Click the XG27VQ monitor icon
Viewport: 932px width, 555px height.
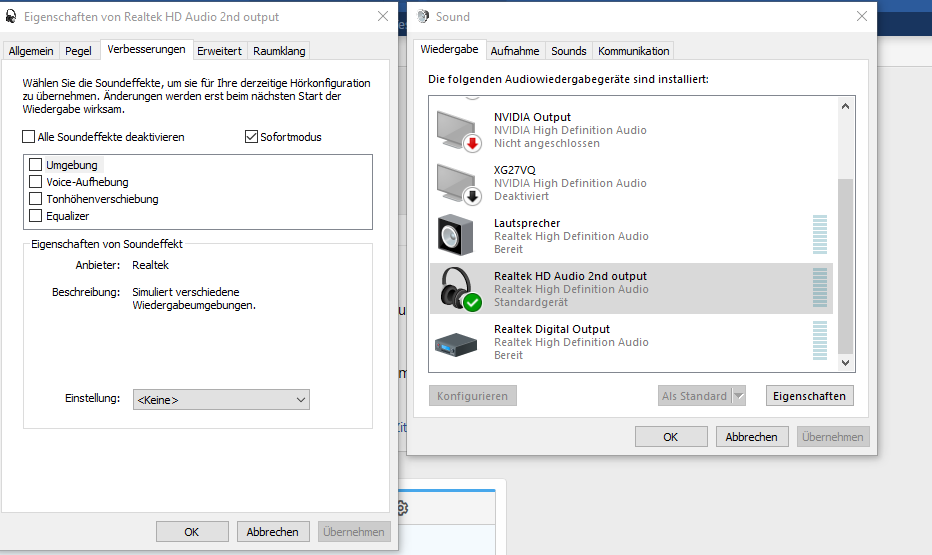point(458,183)
